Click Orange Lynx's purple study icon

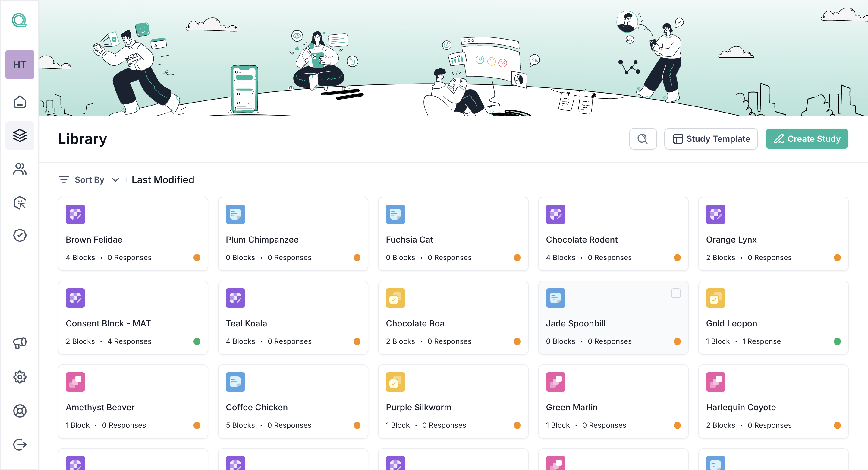715,214
